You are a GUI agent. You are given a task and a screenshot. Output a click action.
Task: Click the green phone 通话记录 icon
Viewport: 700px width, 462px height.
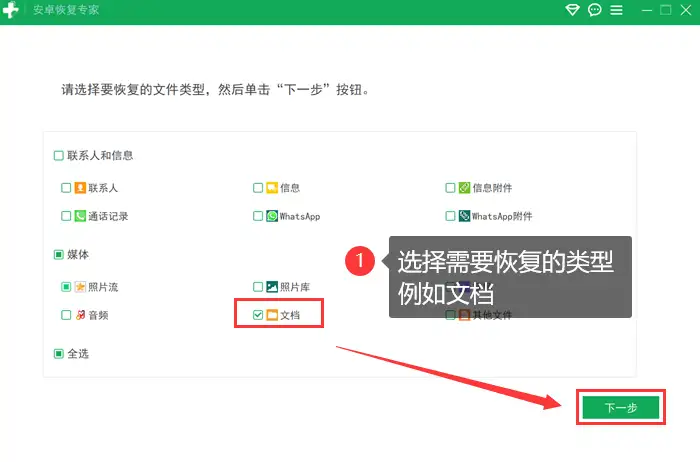[80, 216]
